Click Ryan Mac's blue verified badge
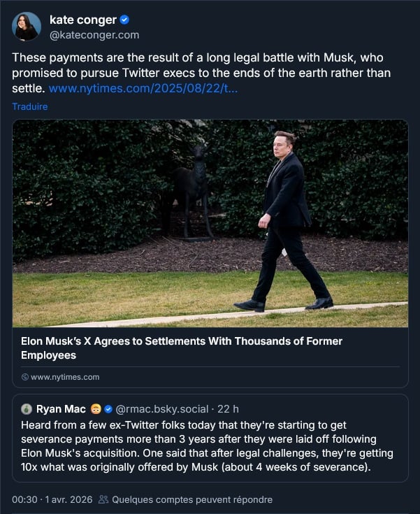 coord(108,409)
